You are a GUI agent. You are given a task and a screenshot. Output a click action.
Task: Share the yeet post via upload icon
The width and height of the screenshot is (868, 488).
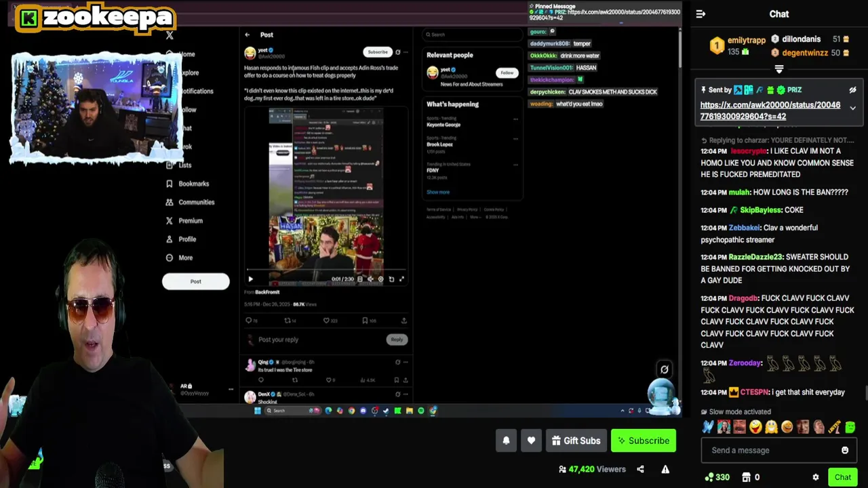(404, 321)
